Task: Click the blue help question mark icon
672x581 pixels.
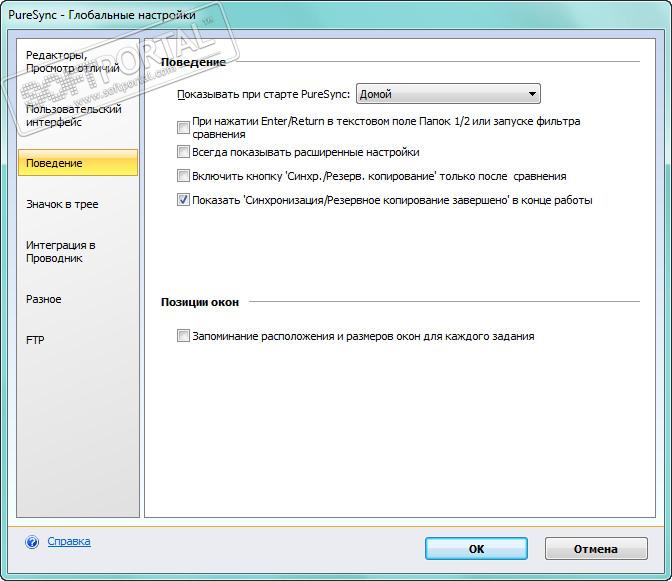Action: click(x=32, y=542)
